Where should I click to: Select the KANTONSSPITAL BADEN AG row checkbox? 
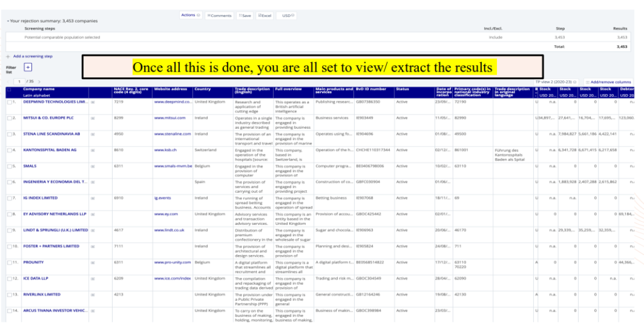9,150
